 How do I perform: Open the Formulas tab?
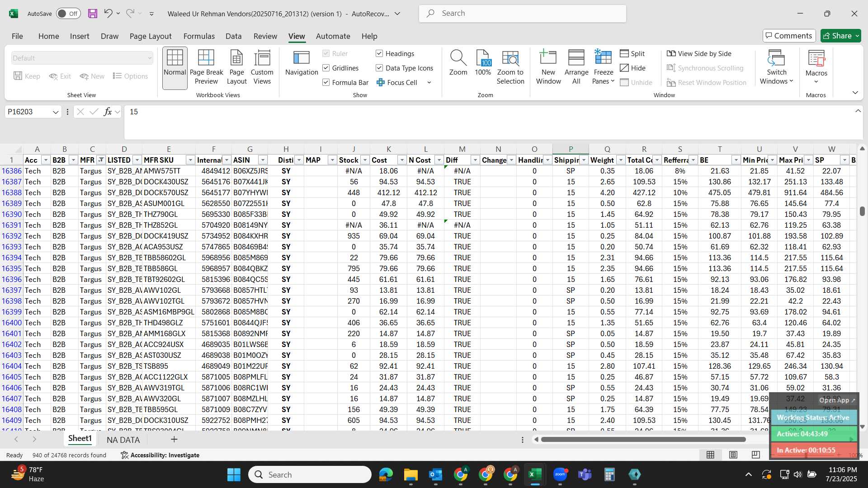199,36
